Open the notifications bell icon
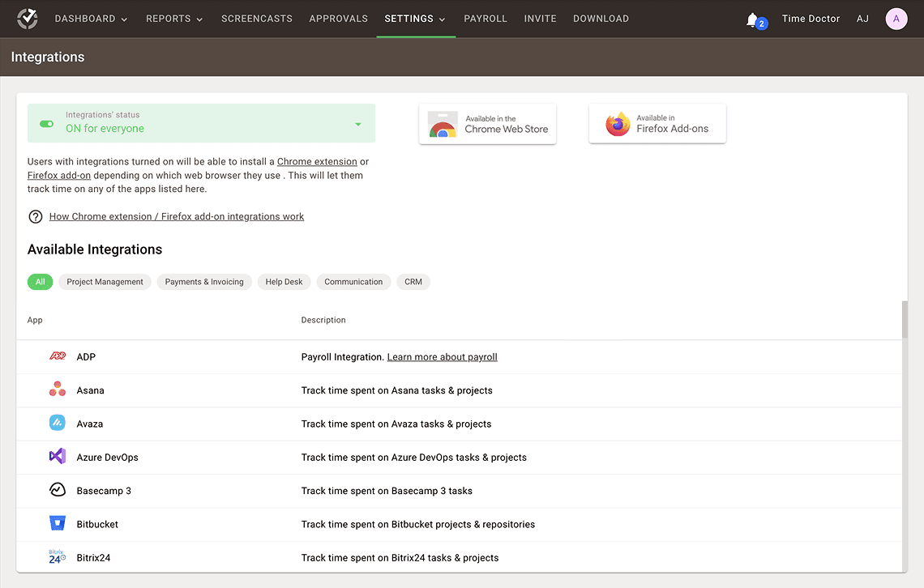Viewport: 924px width, 588px height. [x=752, y=20]
